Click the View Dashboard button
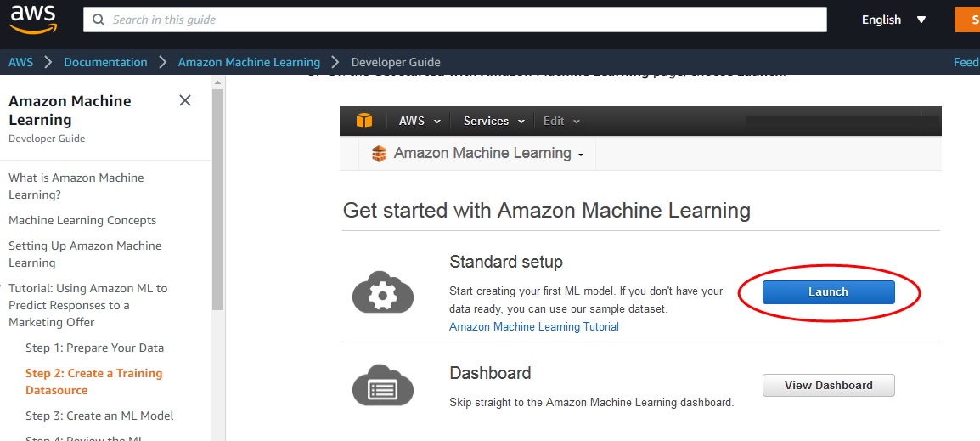980x441 pixels. [828, 385]
